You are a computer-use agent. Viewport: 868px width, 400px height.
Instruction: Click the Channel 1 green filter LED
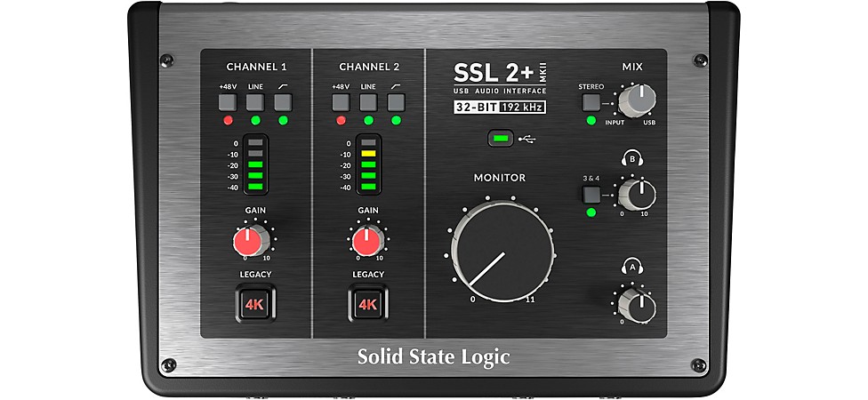pyautogui.click(x=283, y=121)
